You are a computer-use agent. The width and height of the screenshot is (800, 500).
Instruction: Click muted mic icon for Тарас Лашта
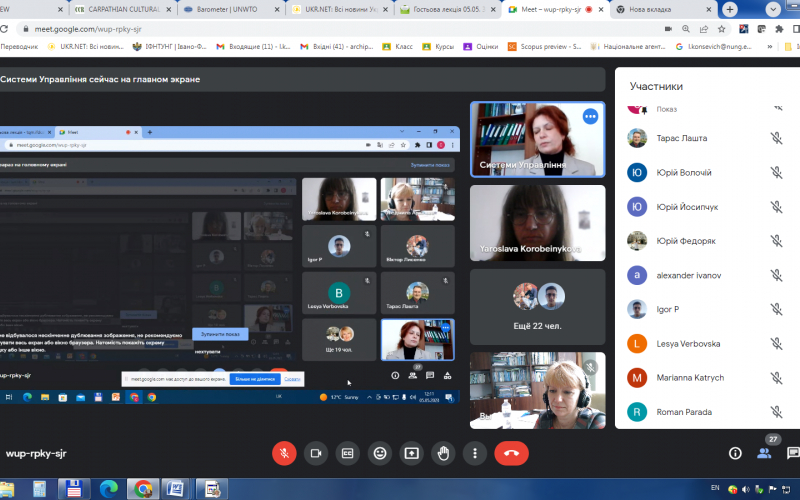(777, 138)
